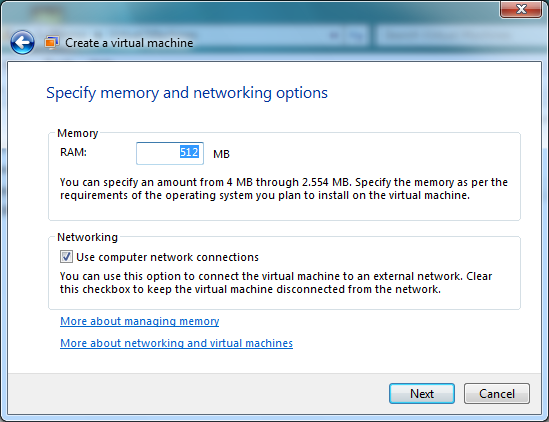Image resolution: width=549 pixels, height=422 pixels.
Task: Close the Create a virtual machine dialog
Action: pyautogui.click(x=521, y=9)
